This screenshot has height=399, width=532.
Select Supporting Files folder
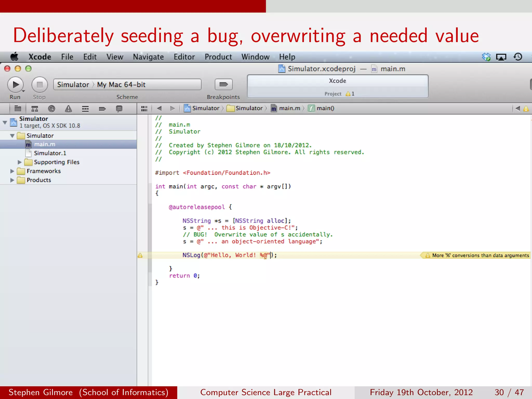[x=68, y=162]
